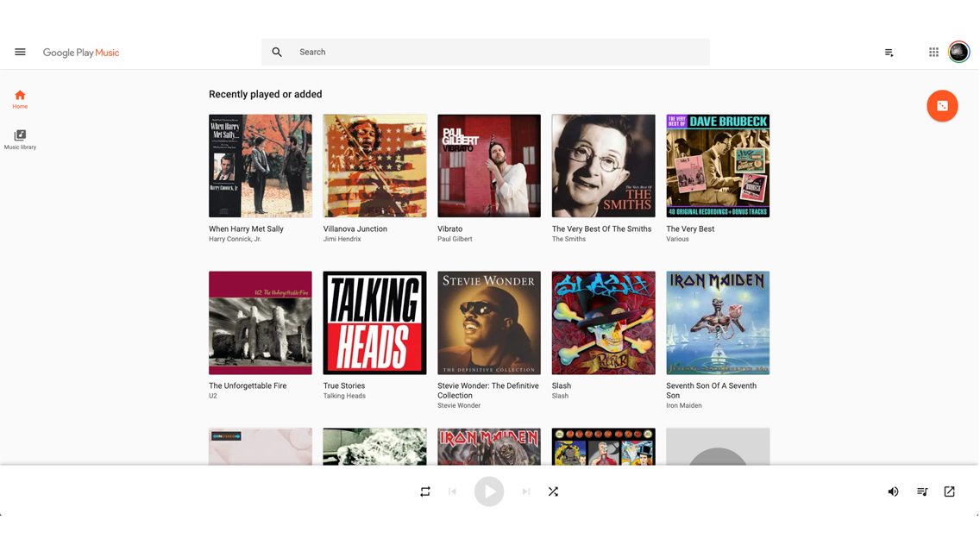Viewport: 980px width, 551px height.
Task: Show the playback queue list
Action: [x=922, y=492]
